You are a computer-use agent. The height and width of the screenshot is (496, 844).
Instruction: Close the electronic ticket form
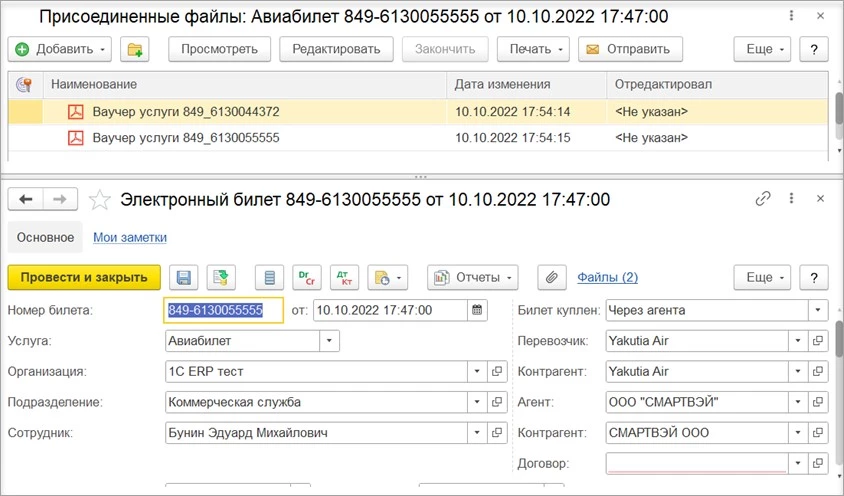point(820,199)
